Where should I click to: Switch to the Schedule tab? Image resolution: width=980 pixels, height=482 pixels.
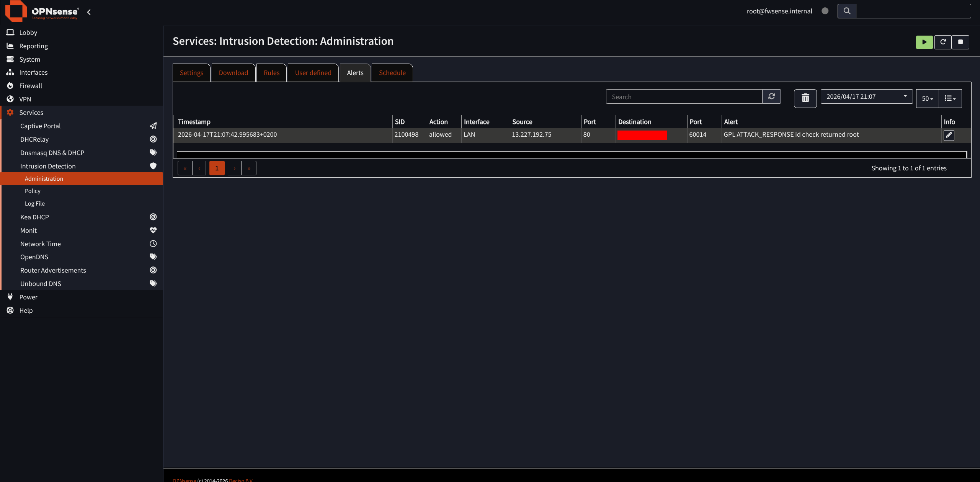[x=392, y=73]
